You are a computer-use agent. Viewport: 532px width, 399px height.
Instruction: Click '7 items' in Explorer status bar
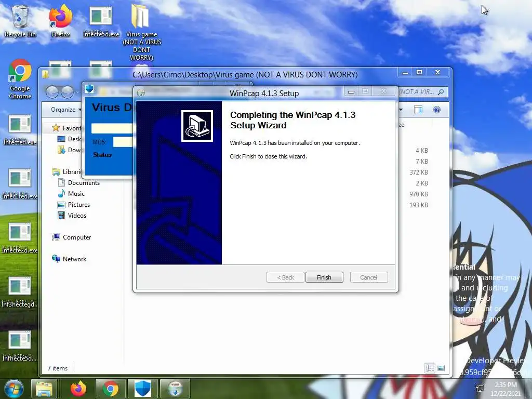57,368
